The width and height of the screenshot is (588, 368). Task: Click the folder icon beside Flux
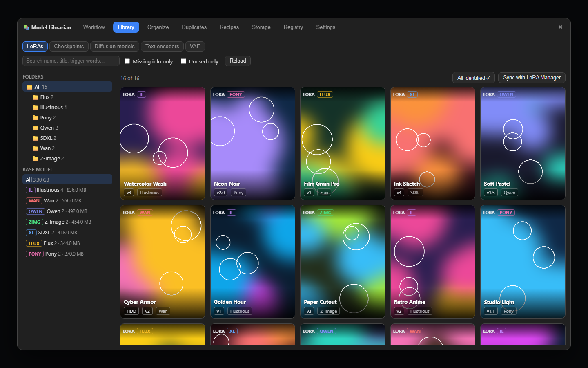tap(35, 97)
